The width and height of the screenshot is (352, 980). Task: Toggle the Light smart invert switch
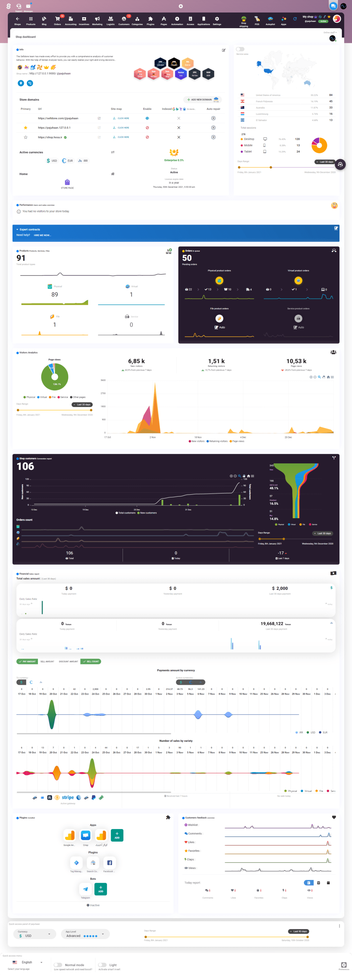coord(102,965)
